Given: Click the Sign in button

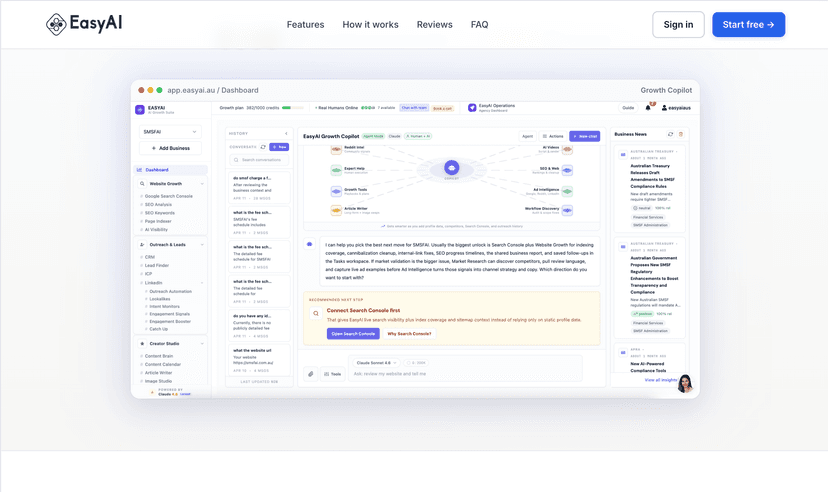Looking at the screenshot, I should click(x=678, y=25).
